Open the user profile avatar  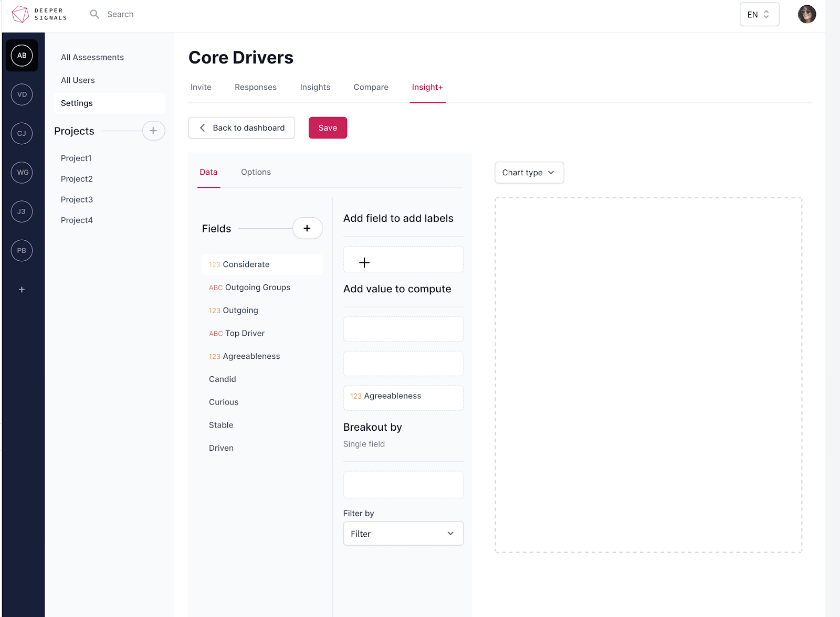806,14
